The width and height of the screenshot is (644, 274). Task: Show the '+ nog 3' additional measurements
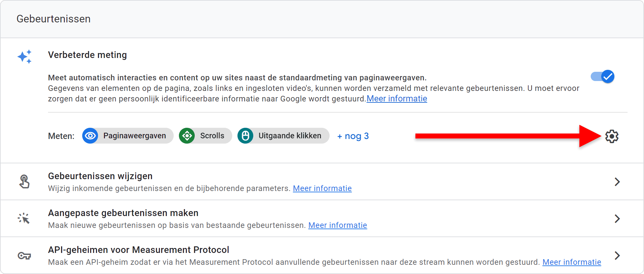coord(353,136)
